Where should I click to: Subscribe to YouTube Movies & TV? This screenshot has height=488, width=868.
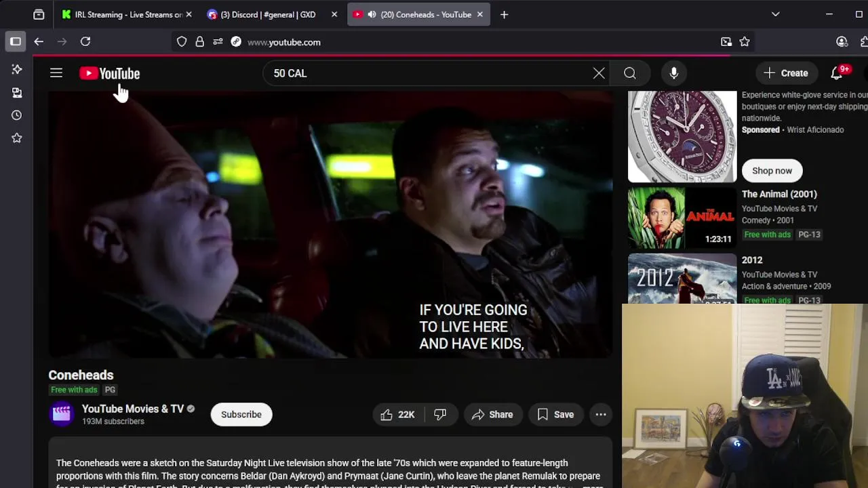[x=241, y=415]
